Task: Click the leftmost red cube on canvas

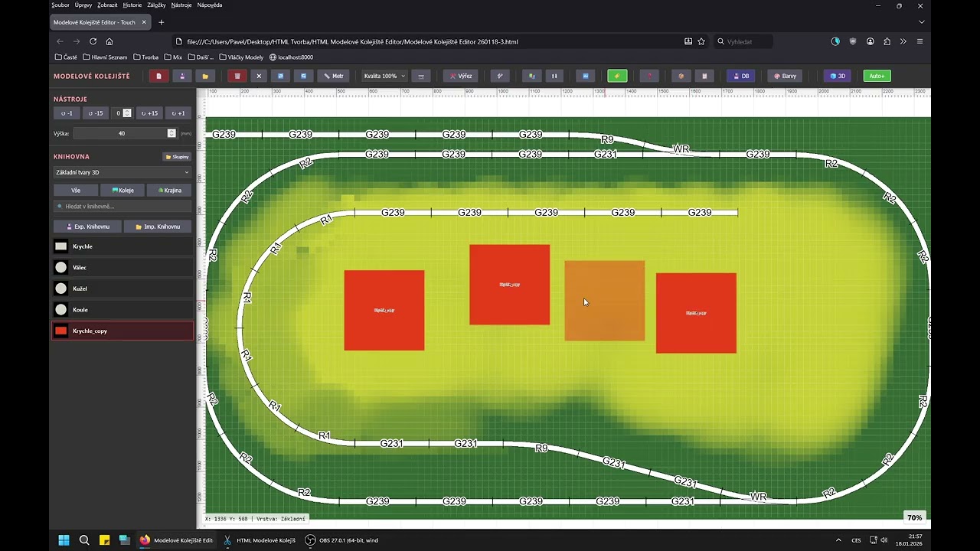Action: (x=384, y=310)
